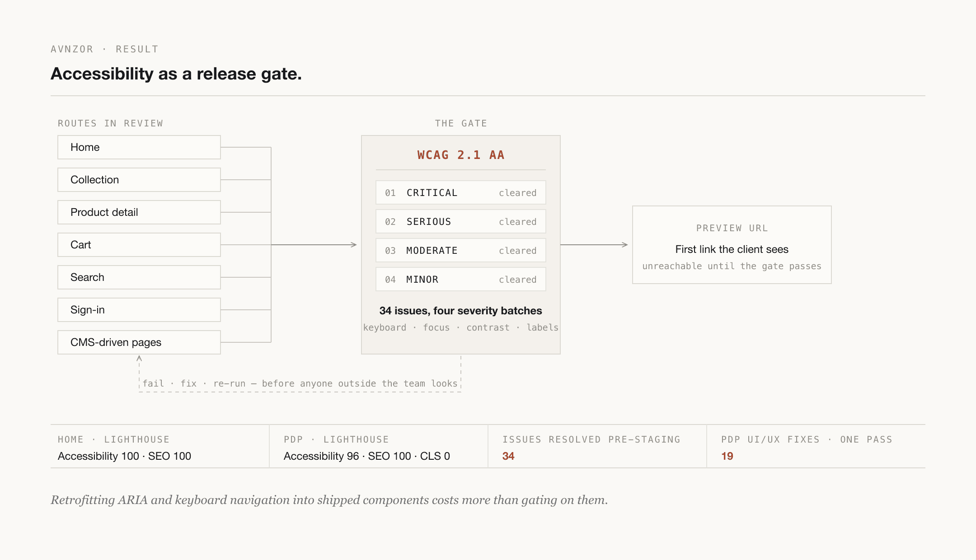976x560 pixels.
Task: Click 'Accessibility 96 · SEO 100 · CLS 0' value
Action: click(x=367, y=456)
